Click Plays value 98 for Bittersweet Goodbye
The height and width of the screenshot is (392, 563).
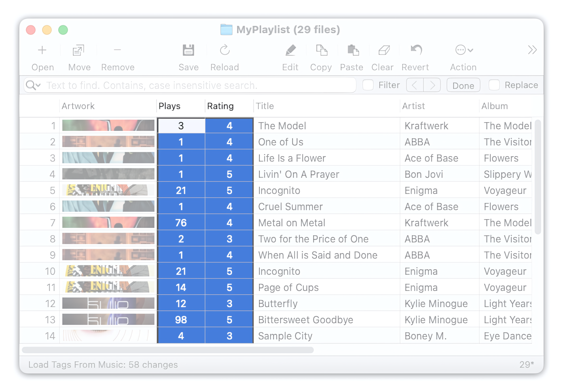click(181, 320)
